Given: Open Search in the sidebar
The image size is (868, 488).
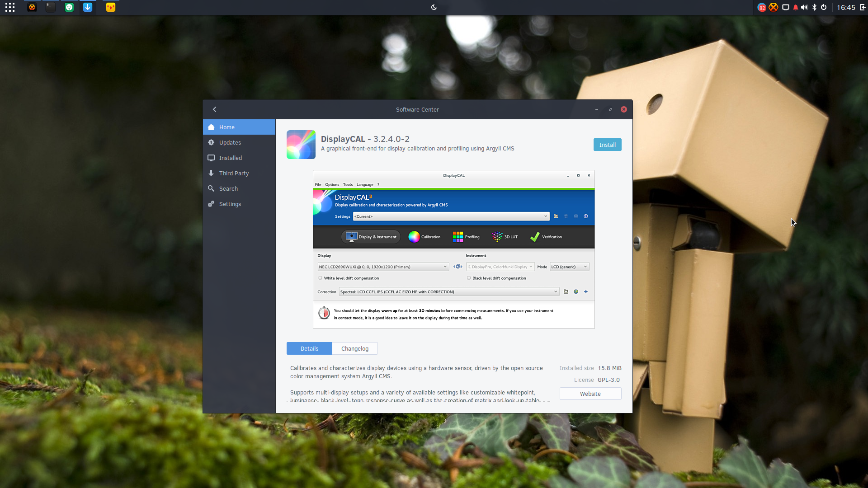Looking at the screenshot, I should click(239, 188).
